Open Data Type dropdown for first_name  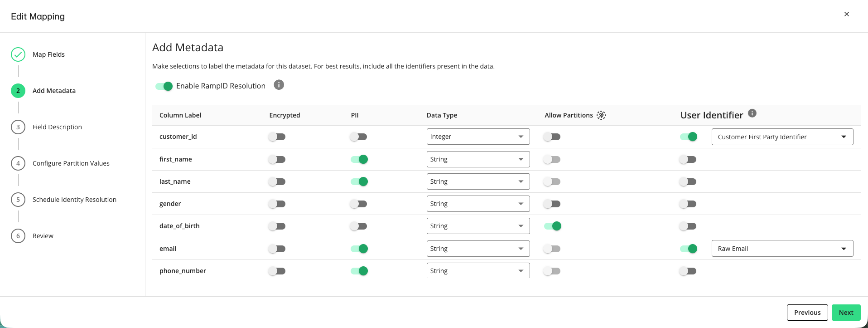point(478,159)
